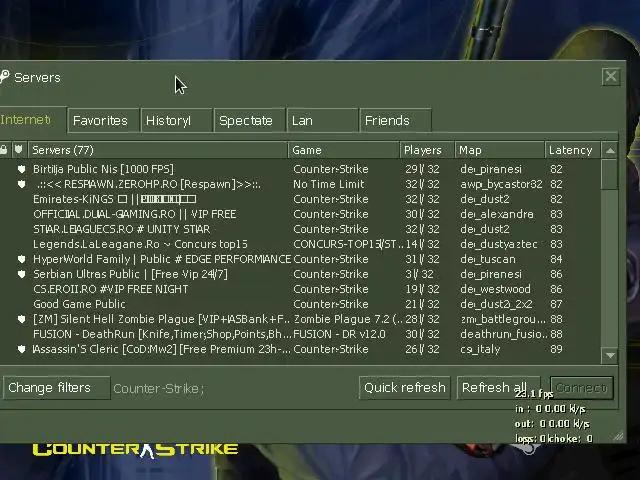Screen dimensions: 640x480
Task: Click the awp_bycastor32 map cell
Action: [x=501, y=184]
